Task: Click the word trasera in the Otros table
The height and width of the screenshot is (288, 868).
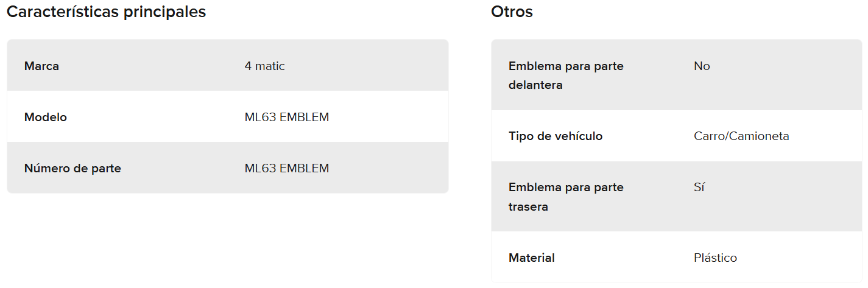Action: [x=528, y=207]
